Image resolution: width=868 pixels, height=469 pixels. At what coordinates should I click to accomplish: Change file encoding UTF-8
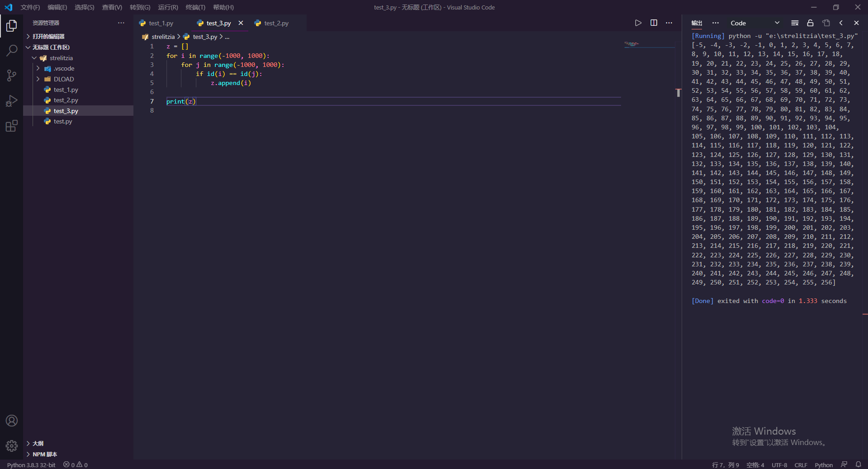click(779, 465)
